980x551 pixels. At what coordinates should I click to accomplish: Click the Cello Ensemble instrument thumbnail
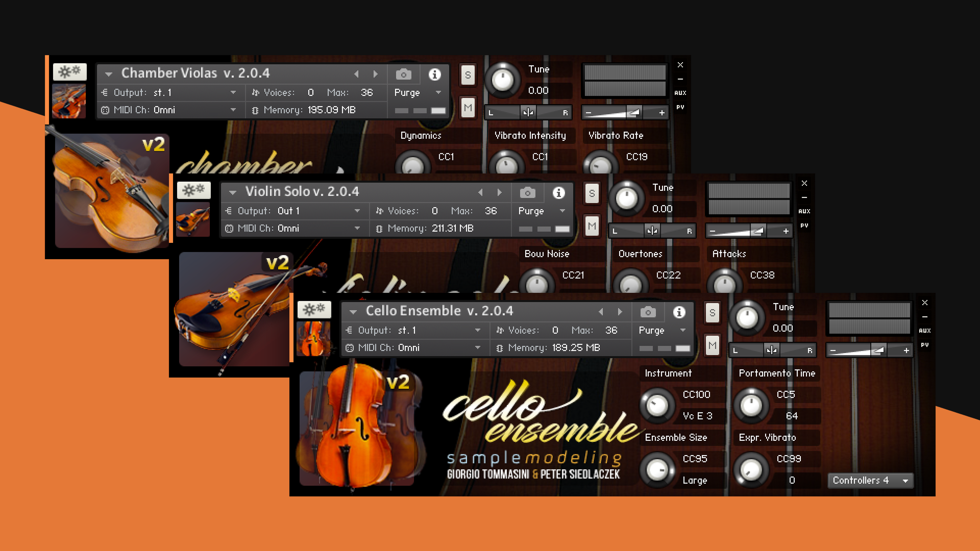point(314,338)
